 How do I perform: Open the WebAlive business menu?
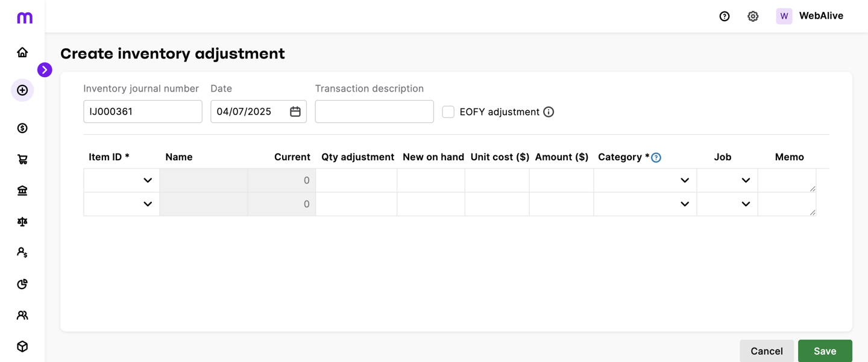(x=810, y=16)
